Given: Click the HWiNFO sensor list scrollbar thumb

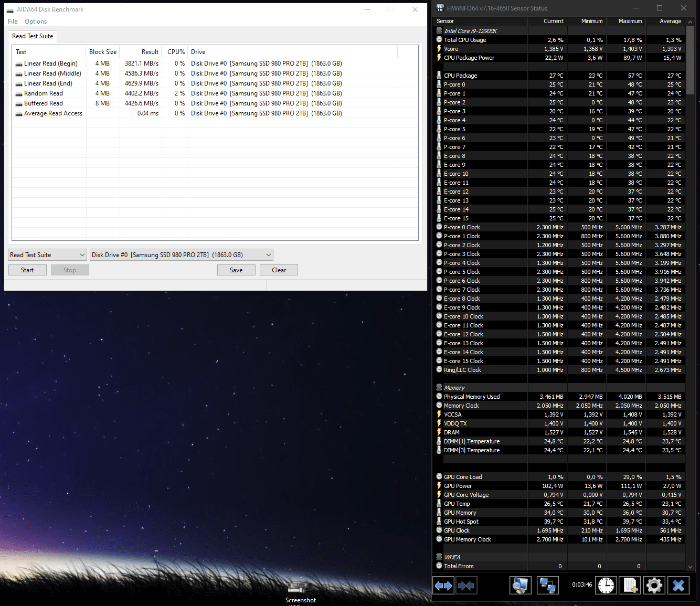Looking at the screenshot, I should 691,60.
